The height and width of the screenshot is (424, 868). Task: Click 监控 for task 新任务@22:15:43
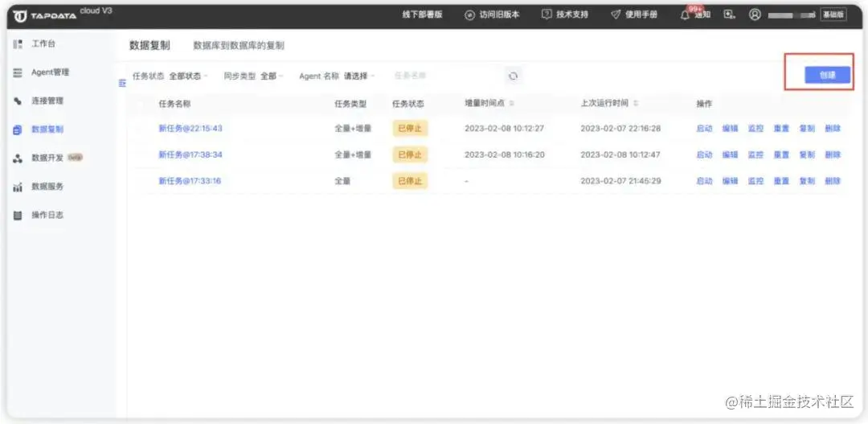click(x=755, y=128)
